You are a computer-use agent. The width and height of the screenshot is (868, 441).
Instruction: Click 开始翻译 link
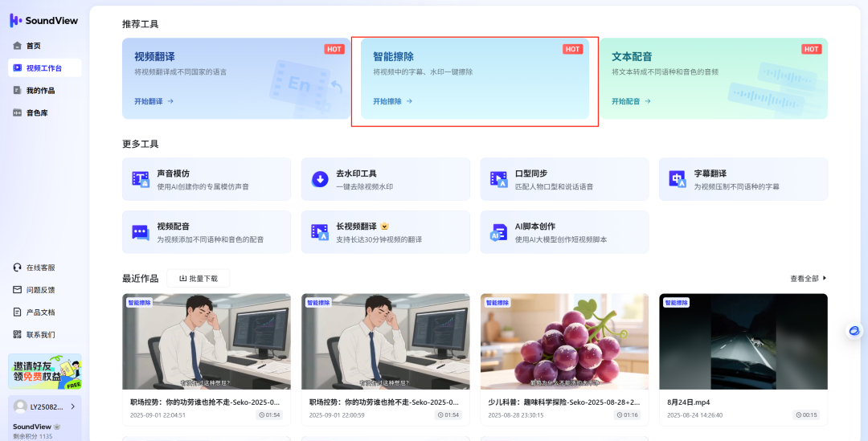pyautogui.click(x=154, y=101)
